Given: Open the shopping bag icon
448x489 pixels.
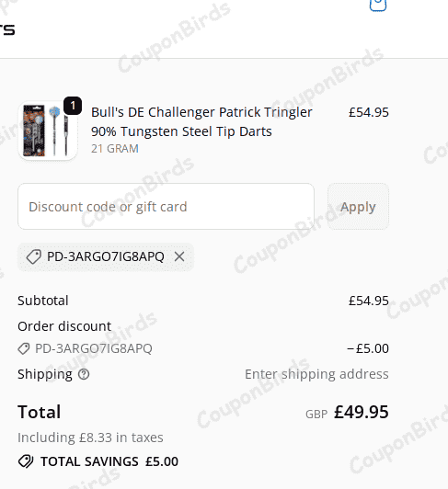Looking at the screenshot, I should tap(378, 5).
